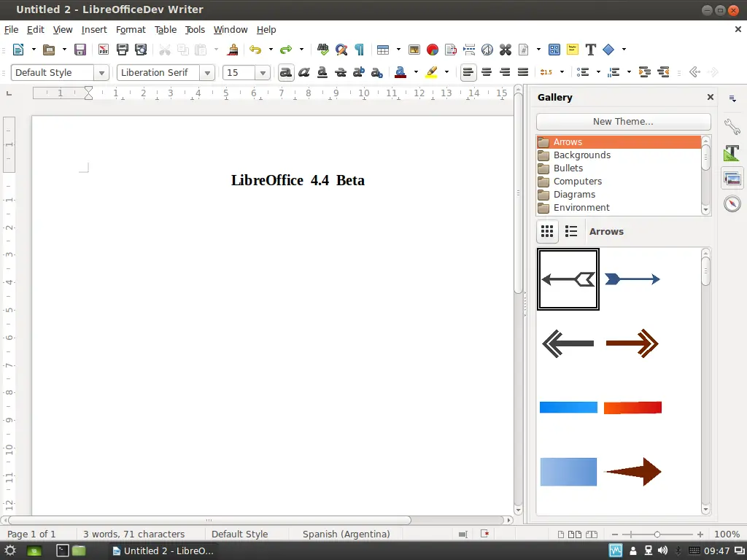747x560 pixels.
Task: Open sidebar Properties panel wrench icon
Action: 732,126
